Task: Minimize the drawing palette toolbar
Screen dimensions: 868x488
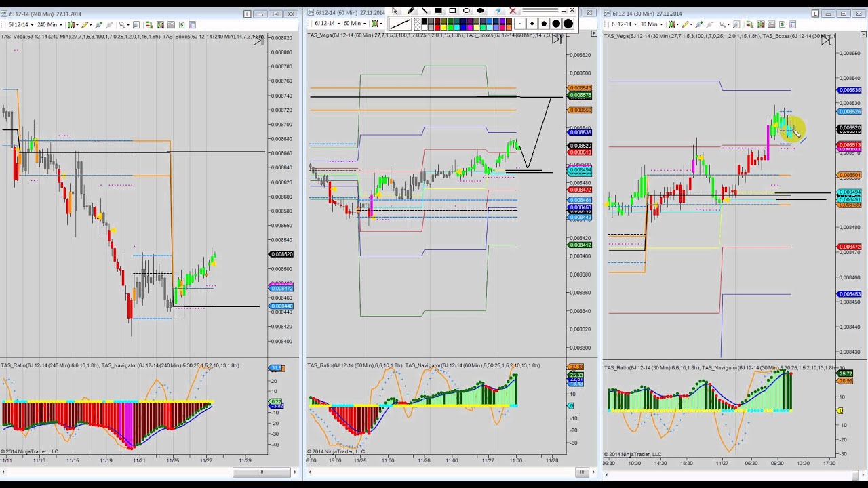Action: pyautogui.click(x=564, y=12)
